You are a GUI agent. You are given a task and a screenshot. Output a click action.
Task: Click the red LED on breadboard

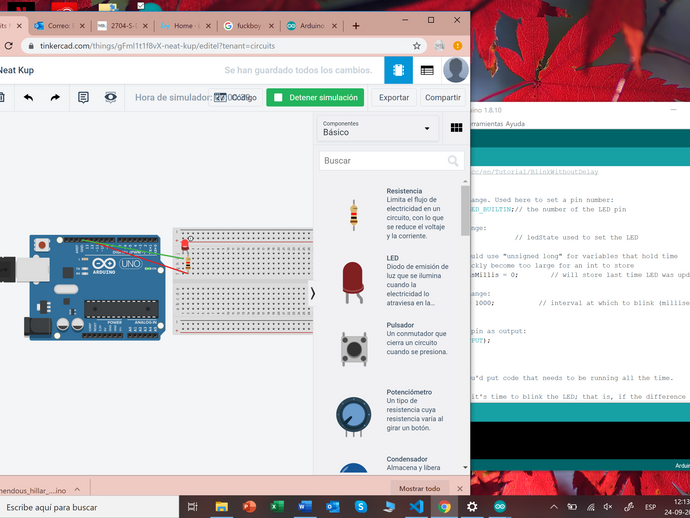(185, 245)
